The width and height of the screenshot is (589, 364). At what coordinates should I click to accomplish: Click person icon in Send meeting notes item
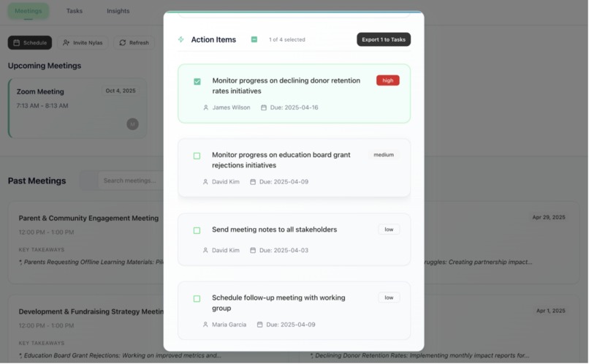(205, 251)
